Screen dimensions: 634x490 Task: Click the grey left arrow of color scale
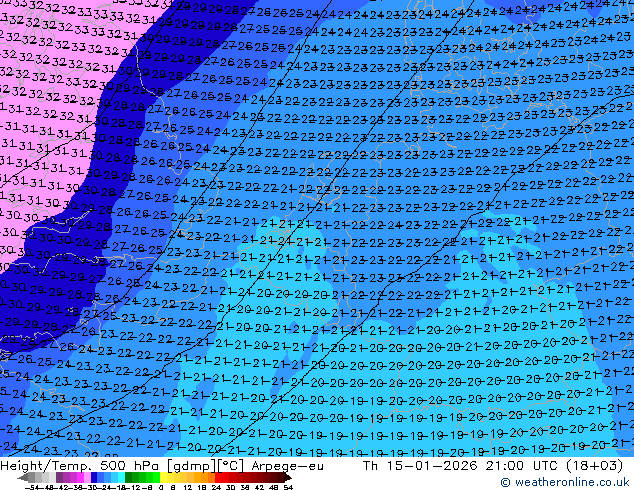[22, 478]
